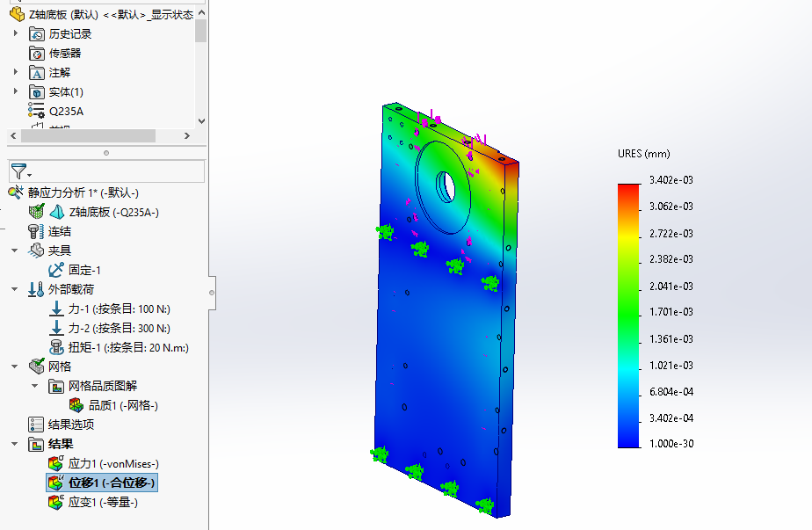Viewport: 812px width, 530px height.
Task: Expand the 实体(1) tree node
Action: click(x=15, y=91)
